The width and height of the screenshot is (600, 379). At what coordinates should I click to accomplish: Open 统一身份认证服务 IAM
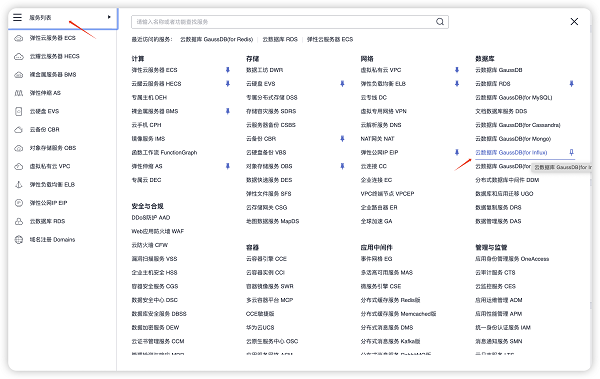click(x=503, y=328)
